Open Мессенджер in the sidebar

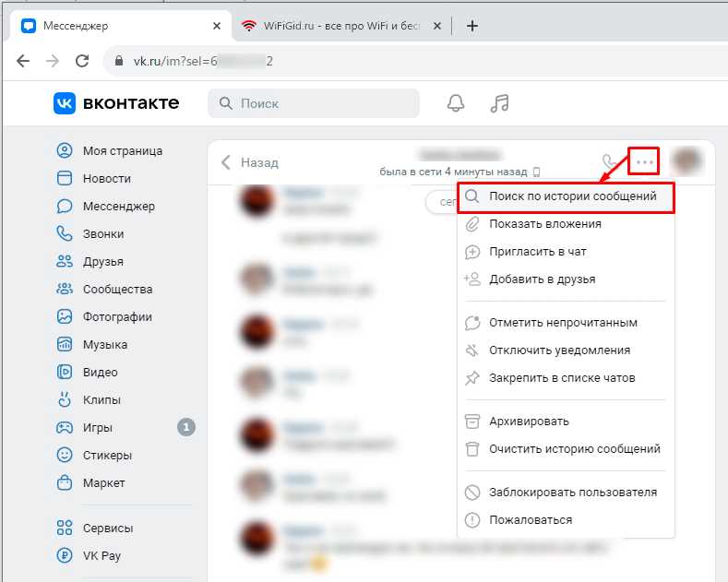pyautogui.click(x=105, y=206)
